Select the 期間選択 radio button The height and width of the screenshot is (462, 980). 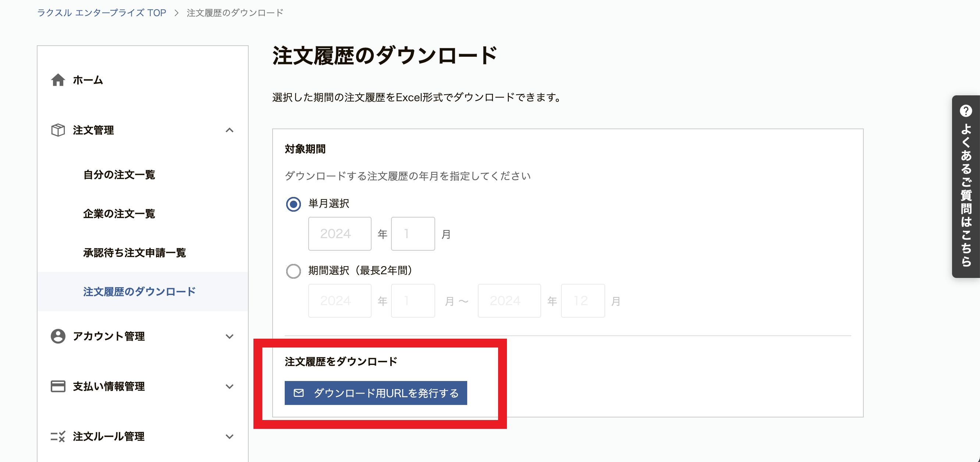pos(293,271)
